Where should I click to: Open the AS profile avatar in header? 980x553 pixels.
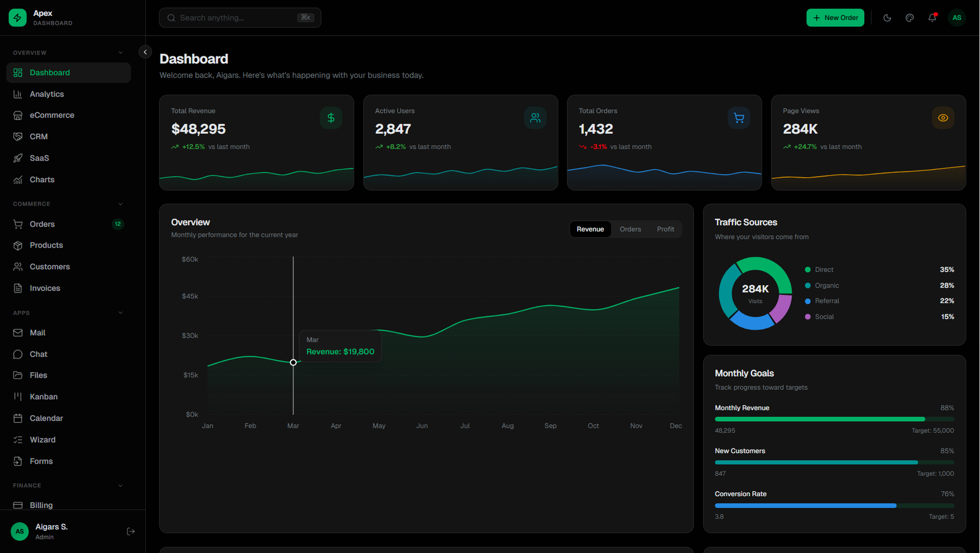click(957, 18)
